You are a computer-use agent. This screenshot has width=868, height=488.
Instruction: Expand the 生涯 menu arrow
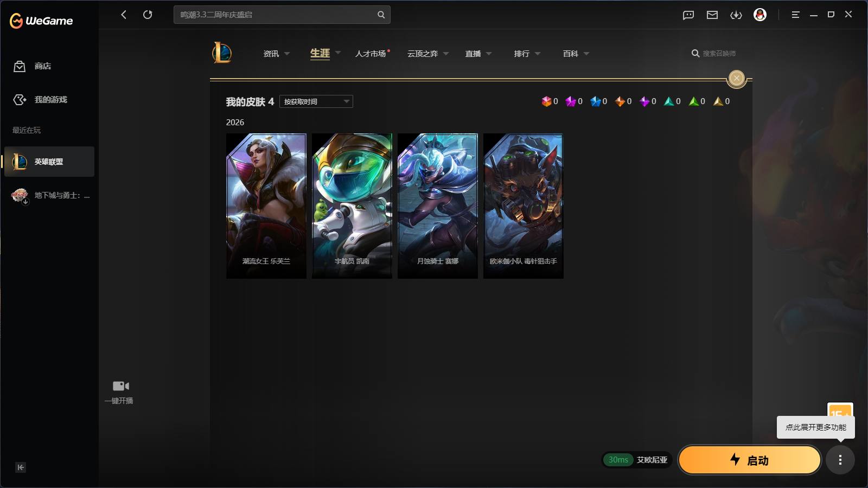tap(338, 53)
